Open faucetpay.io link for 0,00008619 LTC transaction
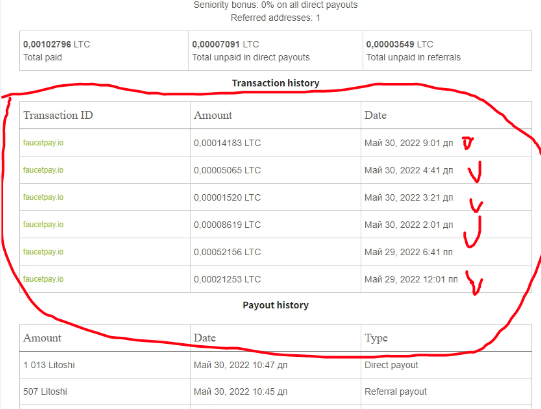The image size is (541, 409). 43,224
